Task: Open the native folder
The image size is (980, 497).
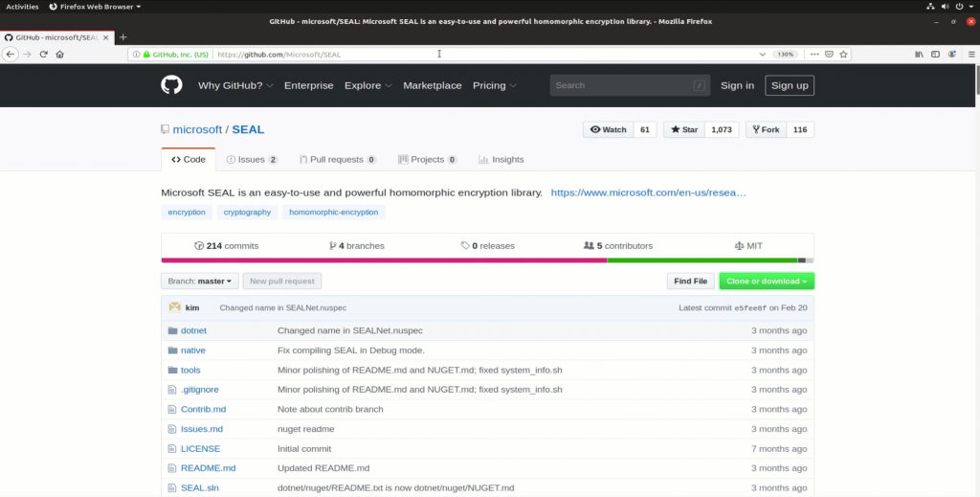Action: [x=193, y=350]
